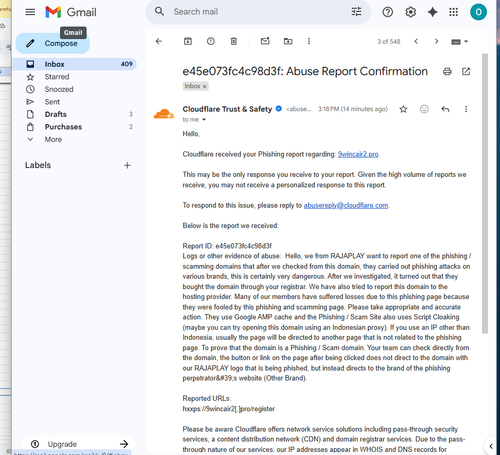The height and width of the screenshot is (455, 500).
Task: Go to newer email arrow
Action: [x=416, y=41]
